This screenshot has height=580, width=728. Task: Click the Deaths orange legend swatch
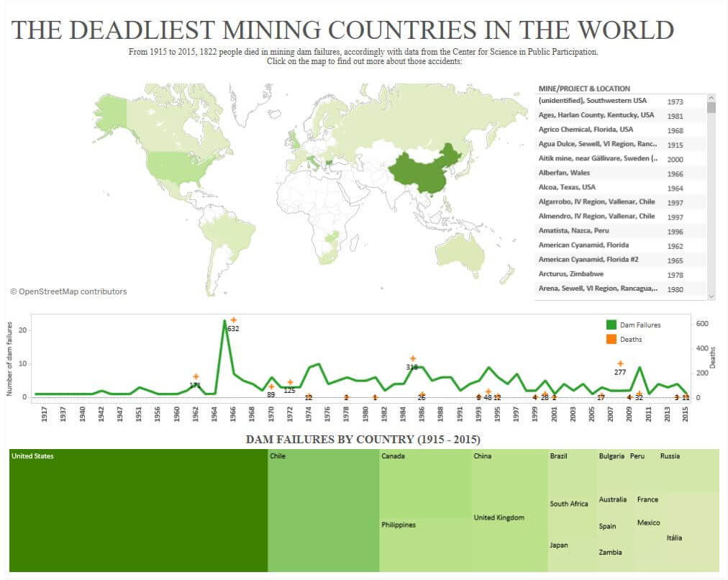(x=611, y=339)
